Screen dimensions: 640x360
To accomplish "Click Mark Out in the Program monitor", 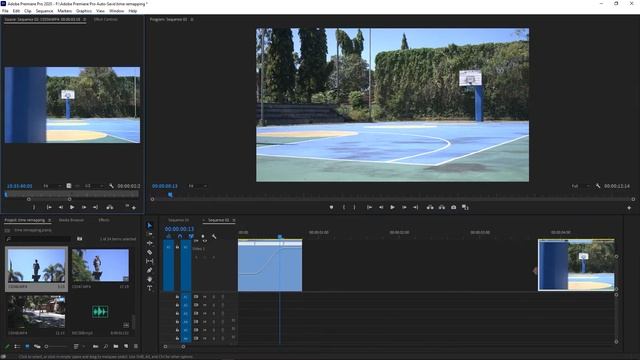I will [354, 207].
